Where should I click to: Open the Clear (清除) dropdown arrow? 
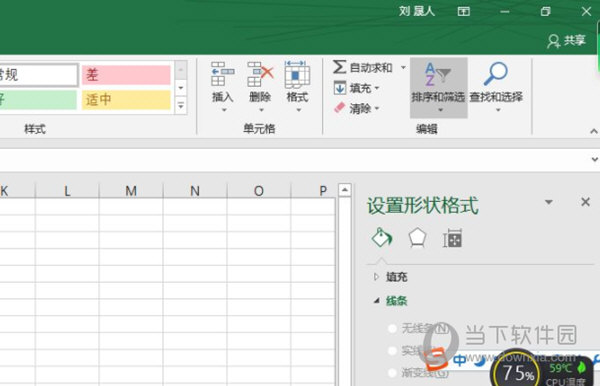[377, 109]
